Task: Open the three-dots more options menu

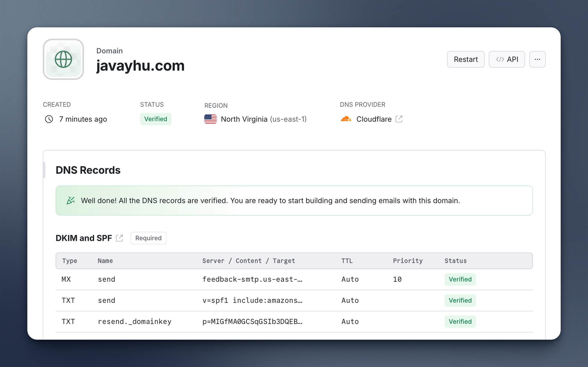Action: point(537,59)
